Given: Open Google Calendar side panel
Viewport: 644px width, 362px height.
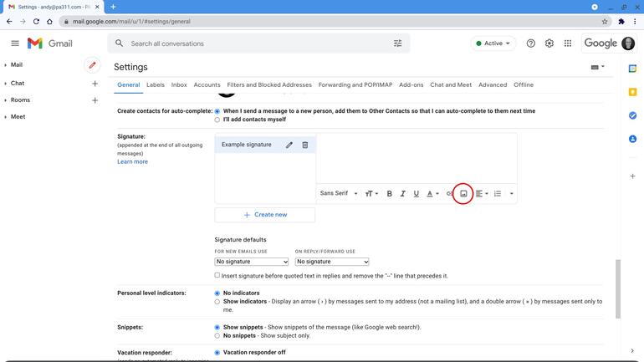Looking at the screenshot, I should [632, 69].
